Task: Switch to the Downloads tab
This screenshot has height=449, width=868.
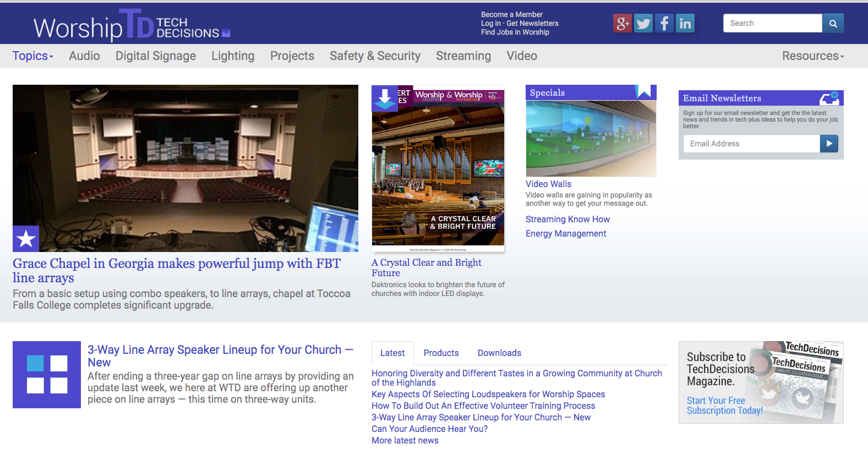Action: click(x=499, y=353)
